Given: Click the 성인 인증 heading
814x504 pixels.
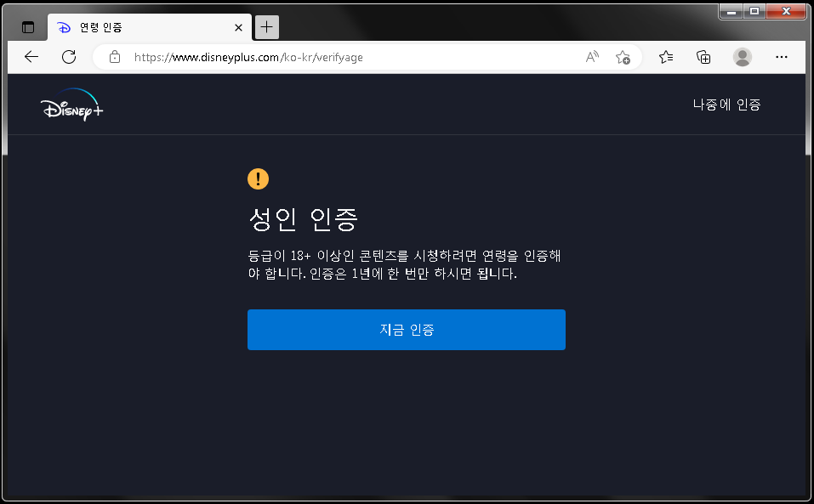Looking at the screenshot, I should point(303,219).
